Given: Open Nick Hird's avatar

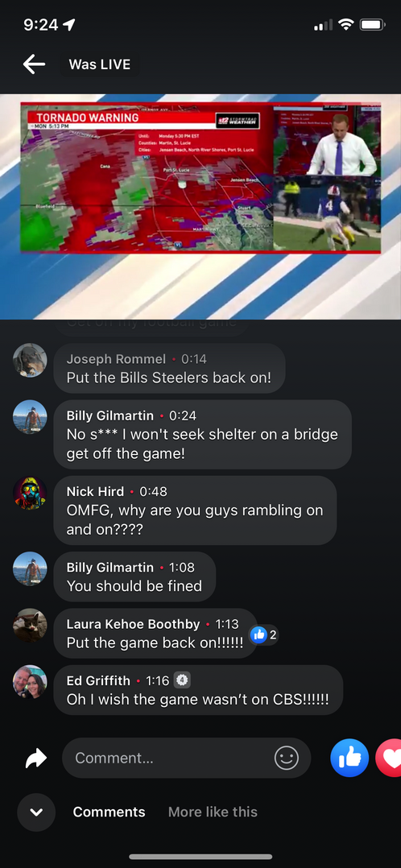Looking at the screenshot, I should [x=30, y=493].
